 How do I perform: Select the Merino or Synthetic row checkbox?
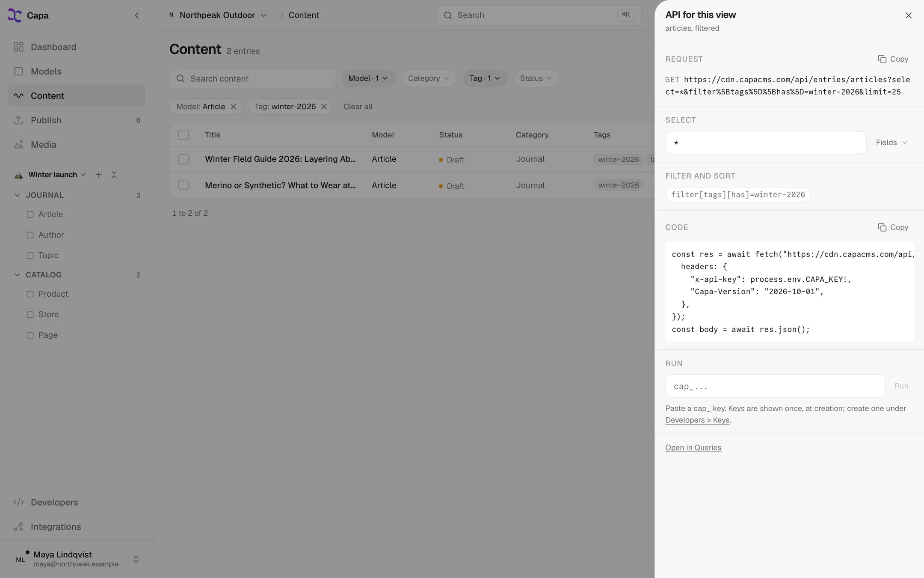click(x=184, y=185)
